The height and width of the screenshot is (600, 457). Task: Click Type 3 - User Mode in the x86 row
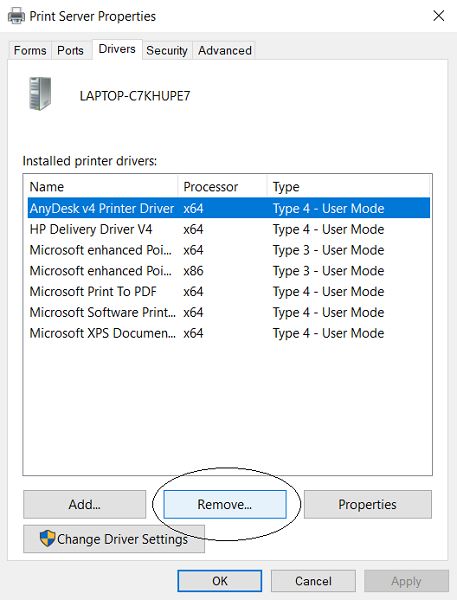[328, 271]
